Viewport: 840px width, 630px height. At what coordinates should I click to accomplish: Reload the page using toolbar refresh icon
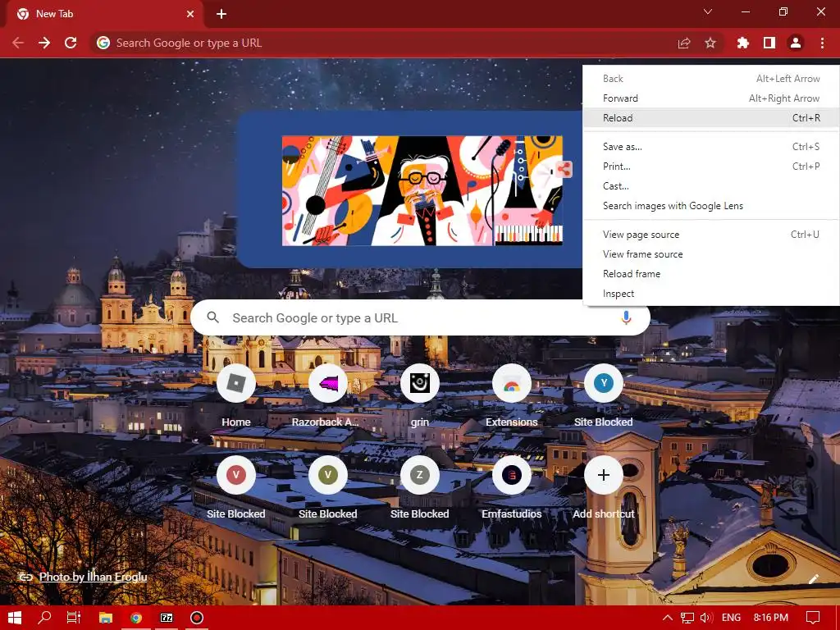click(71, 43)
